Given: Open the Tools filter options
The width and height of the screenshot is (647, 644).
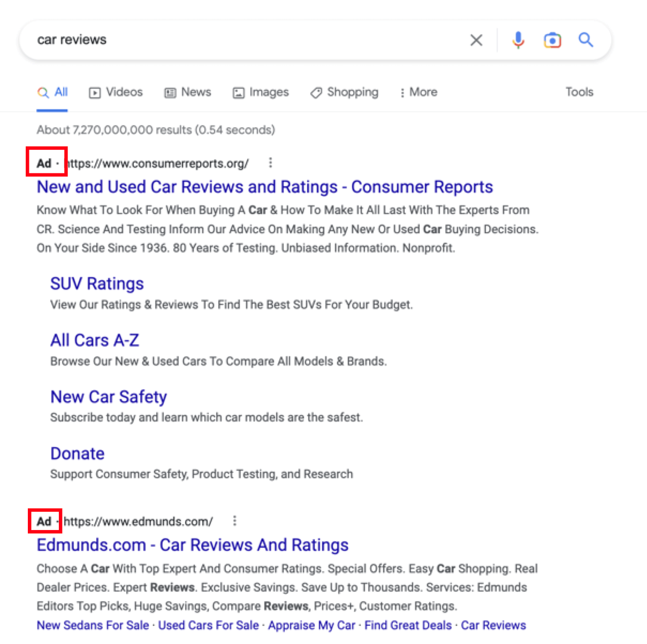Looking at the screenshot, I should coord(580,92).
